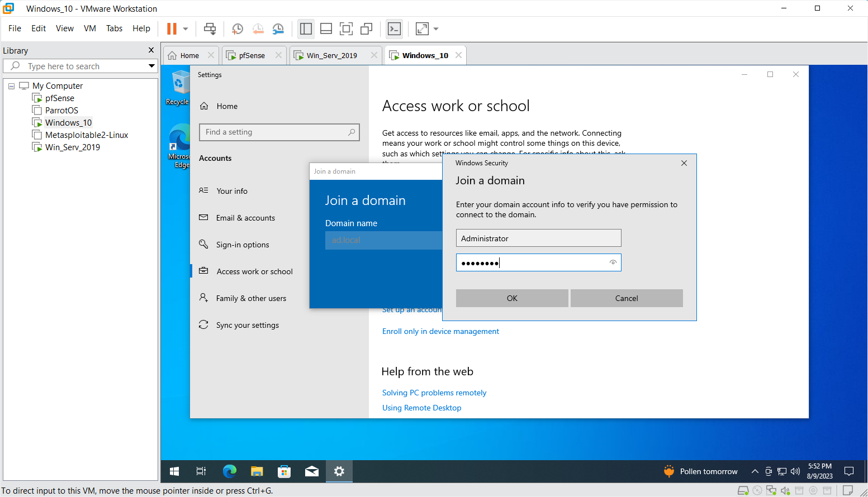Close the Windows Security dialog
Viewport: 868px width, 497px height.
pyautogui.click(x=684, y=163)
